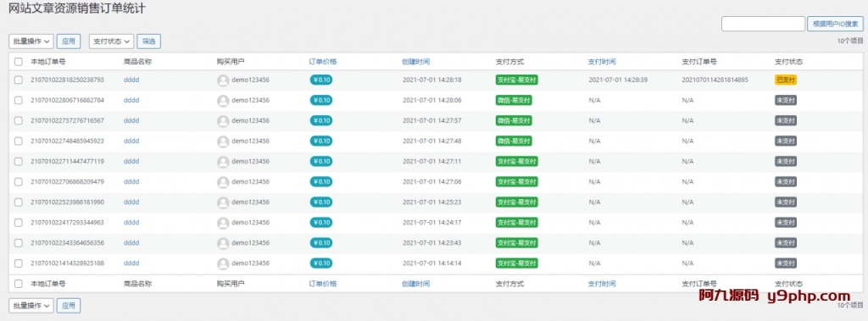Select checkbox for order ending in 882784

[x=19, y=101]
